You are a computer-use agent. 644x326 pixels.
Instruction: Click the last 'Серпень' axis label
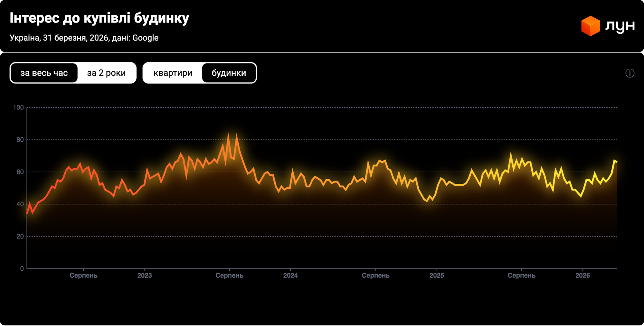coord(521,275)
